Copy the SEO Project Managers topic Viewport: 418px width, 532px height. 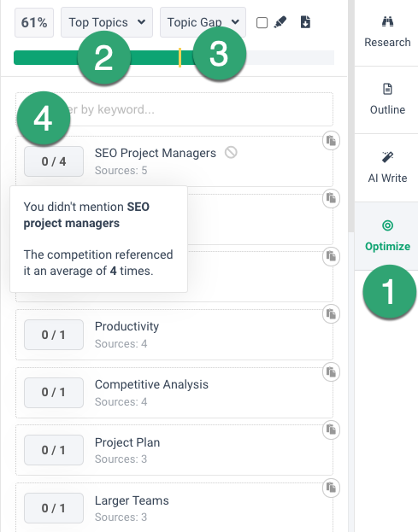tap(331, 140)
